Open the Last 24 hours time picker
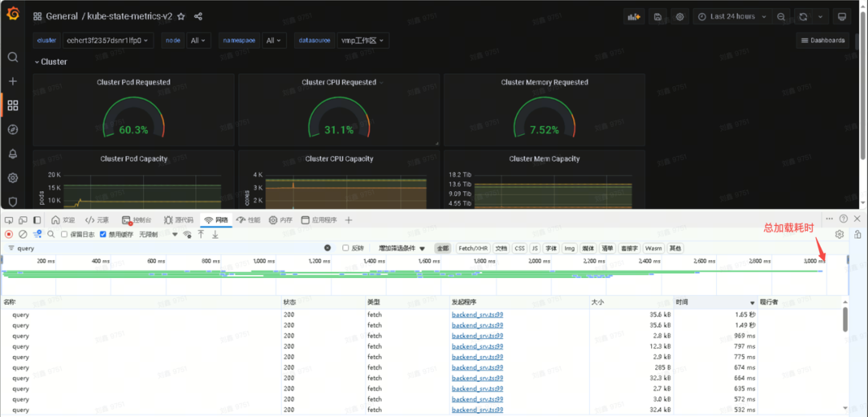The height and width of the screenshot is (417, 868). pyautogui.click(x=732, y=17)
